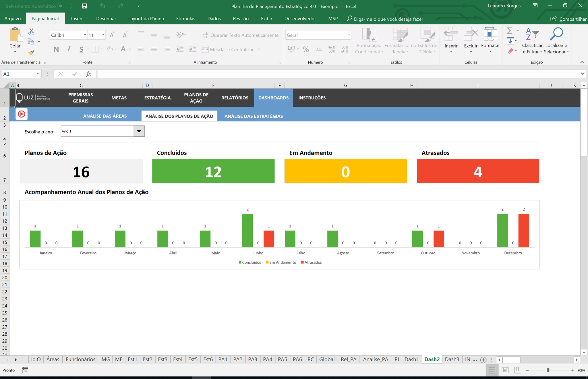Open the Ano 1 year dropdown
The height and width of the screenshot is (379, 588).
tap(139, 131)
